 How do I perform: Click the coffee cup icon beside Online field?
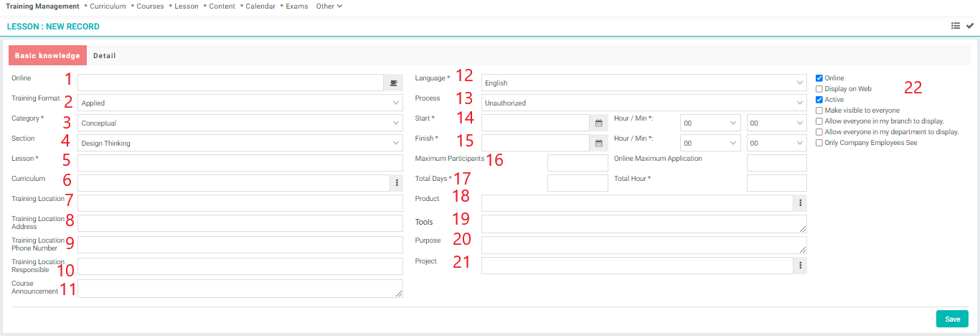point(393,83)
